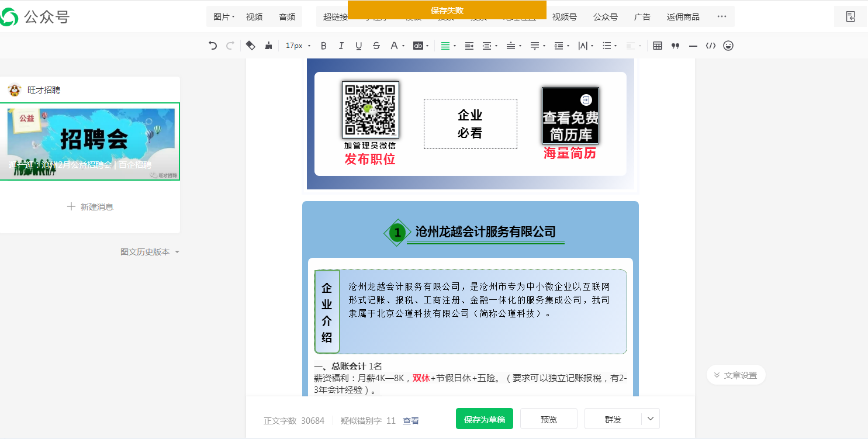Open the emoji picker
The height and width of the screenshot is (439, 868).
[728, 46]
